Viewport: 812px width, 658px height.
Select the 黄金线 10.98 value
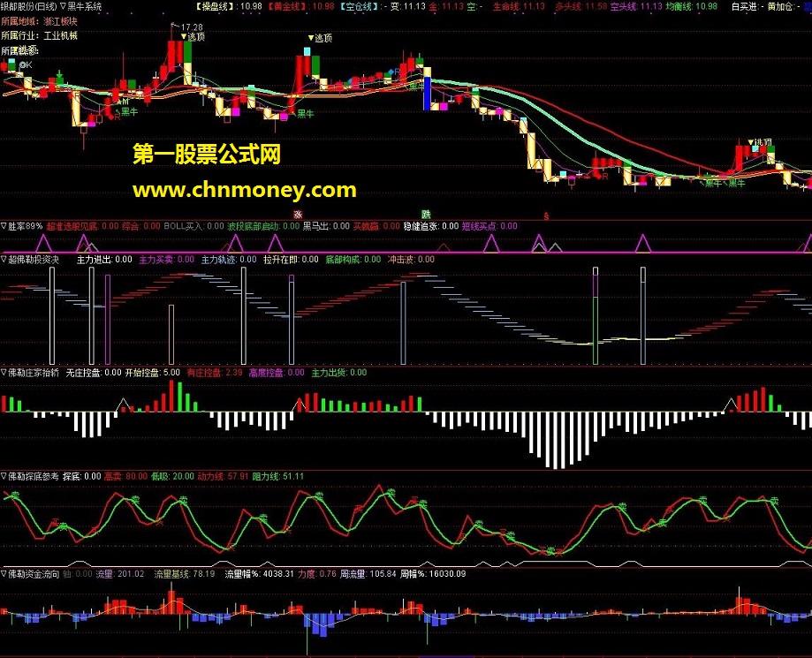pyautogui.click(x=301, y=7)
